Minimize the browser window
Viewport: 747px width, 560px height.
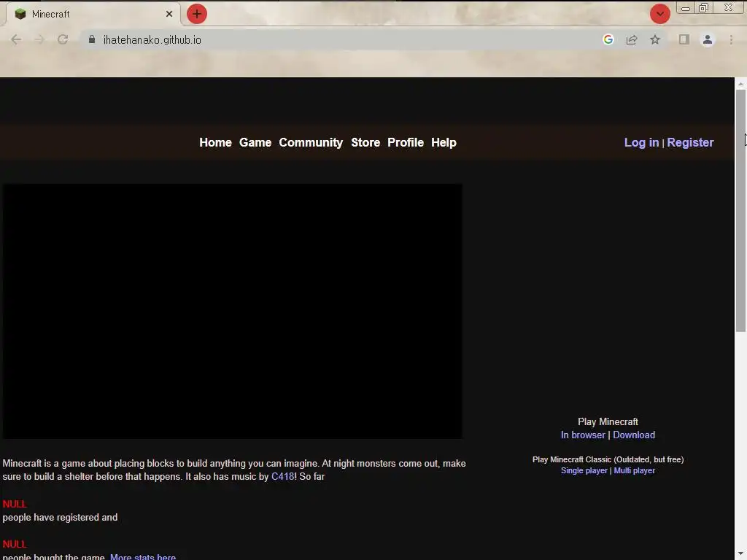click(x=686, y=8)
